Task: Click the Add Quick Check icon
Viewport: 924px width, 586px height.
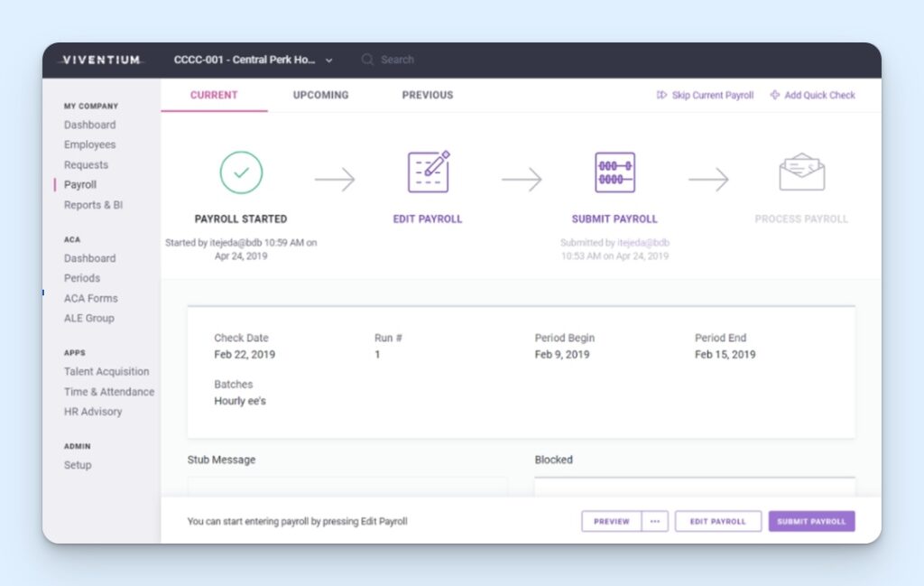Action: coord(775,95)
